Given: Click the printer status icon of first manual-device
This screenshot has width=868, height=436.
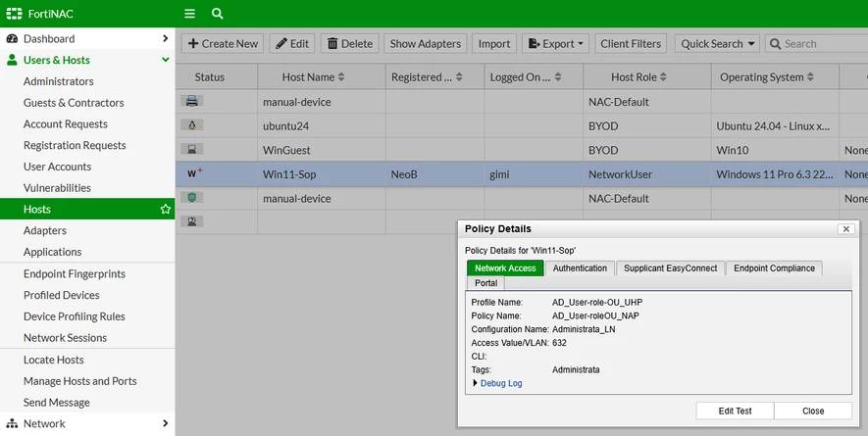Looking at the screenshot, I should [x=192, y=101].
